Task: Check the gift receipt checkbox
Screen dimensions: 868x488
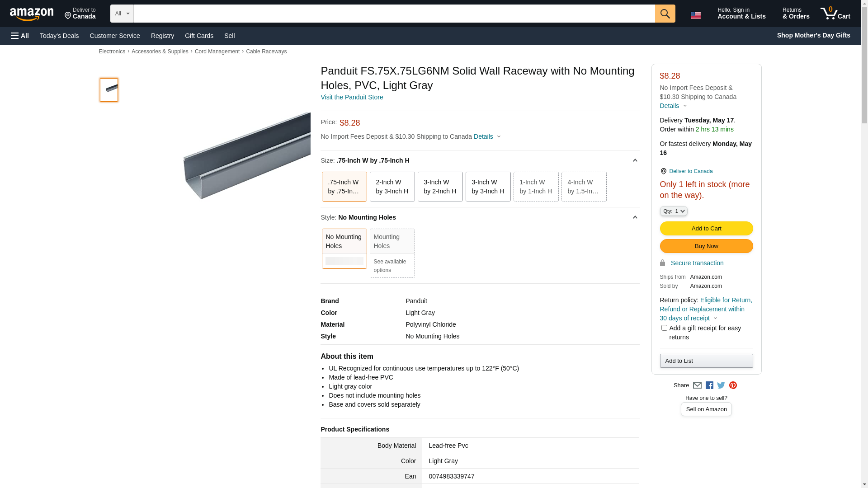Action: click(664, 328)
